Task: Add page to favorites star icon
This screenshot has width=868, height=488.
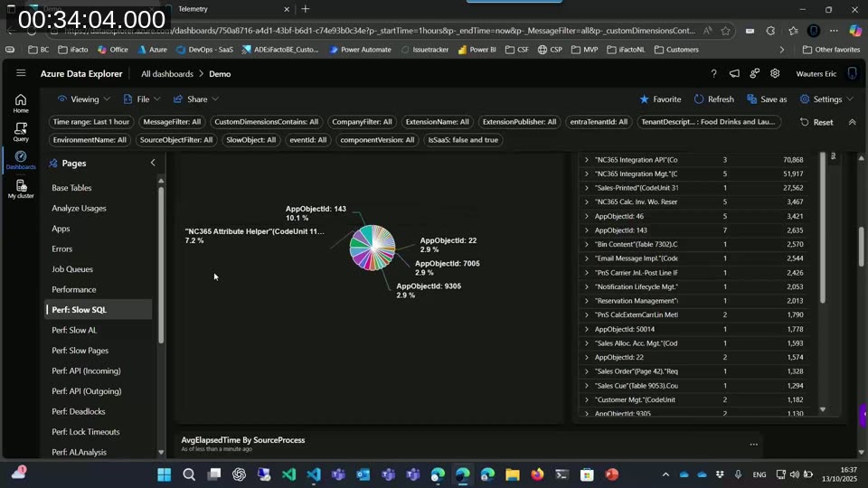Action: coord(725,31)
